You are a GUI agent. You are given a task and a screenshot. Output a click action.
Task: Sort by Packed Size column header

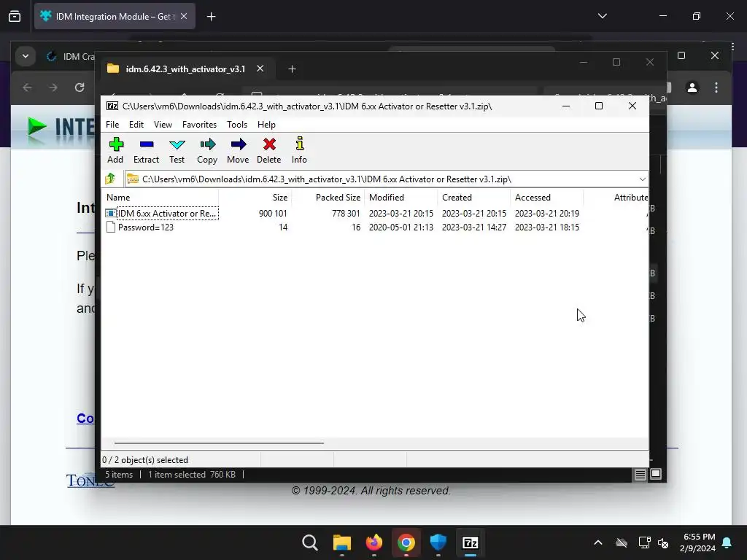pos(328,197)
